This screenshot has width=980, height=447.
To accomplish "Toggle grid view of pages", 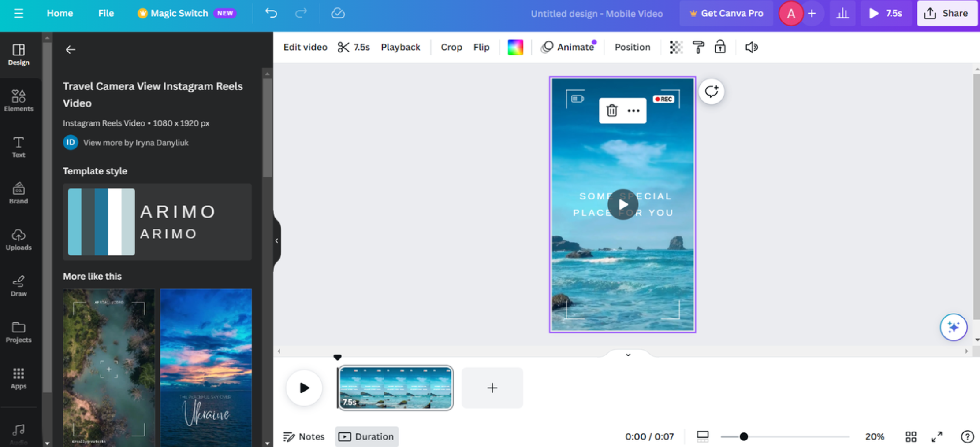I will coord(911,436).
